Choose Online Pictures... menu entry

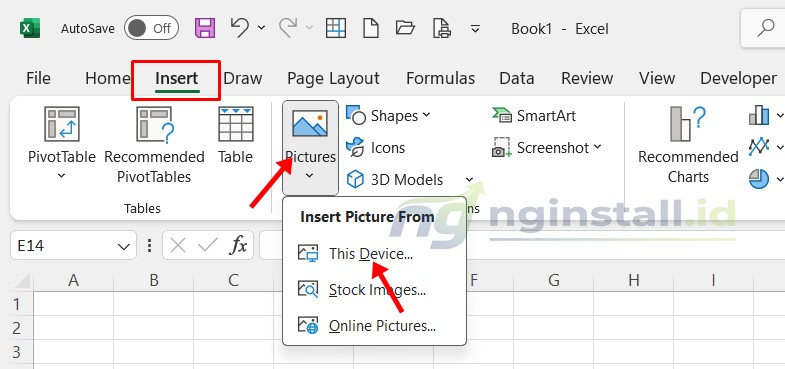click(374, 326)
